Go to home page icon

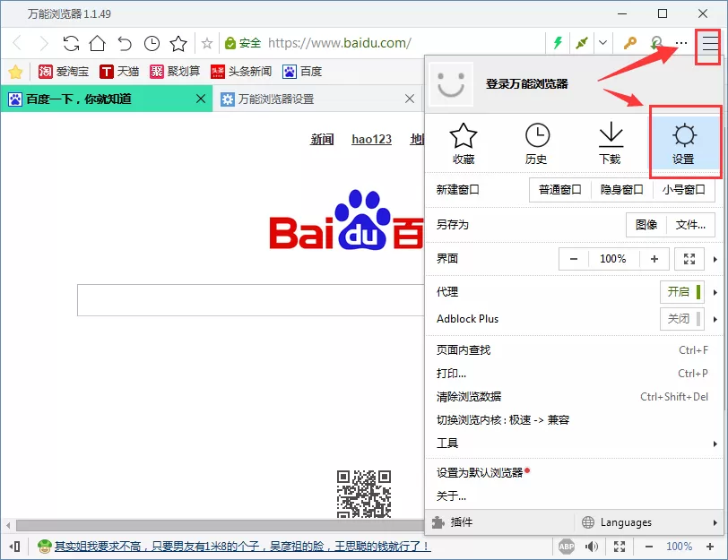click(98, 43)
